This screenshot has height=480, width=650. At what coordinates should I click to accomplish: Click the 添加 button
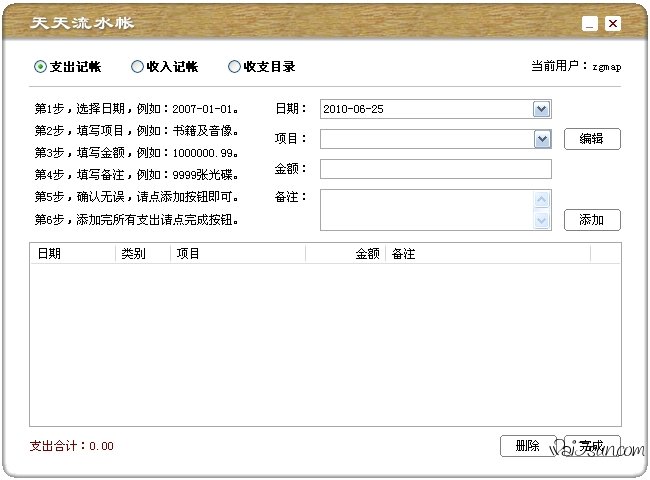tap(592, 220)
